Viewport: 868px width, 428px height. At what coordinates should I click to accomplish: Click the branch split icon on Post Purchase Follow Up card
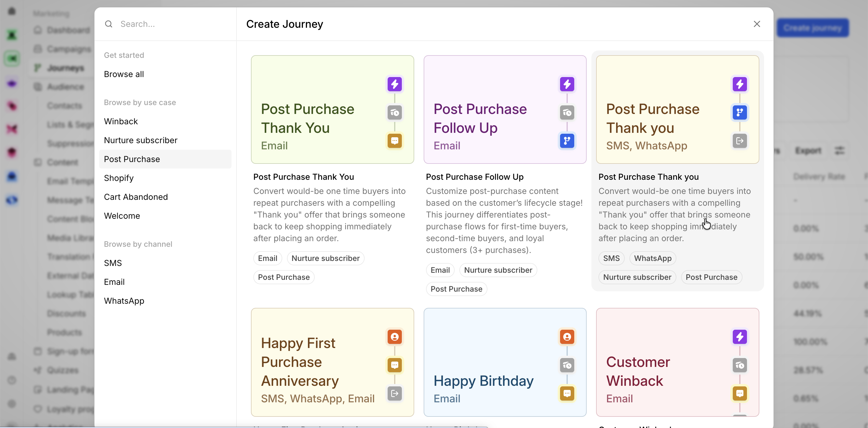pyautogui.click(x=567, y=141)
